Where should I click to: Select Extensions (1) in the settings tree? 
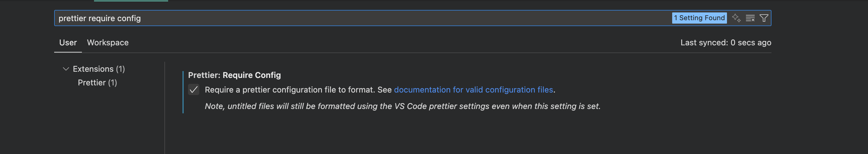click(98, 69)
